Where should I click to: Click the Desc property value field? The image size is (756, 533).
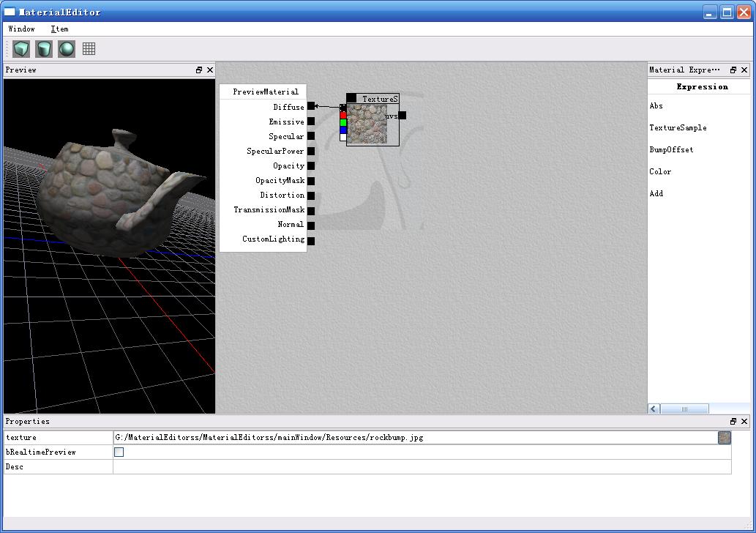point(422,467)
